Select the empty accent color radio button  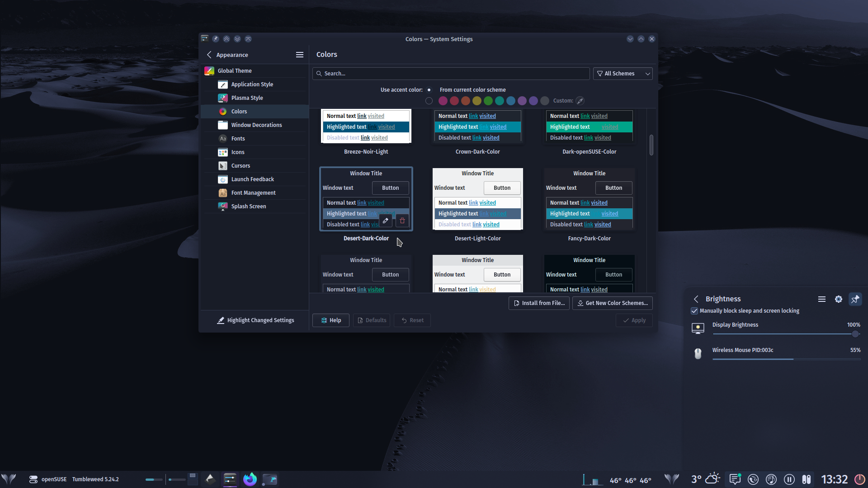429,101
